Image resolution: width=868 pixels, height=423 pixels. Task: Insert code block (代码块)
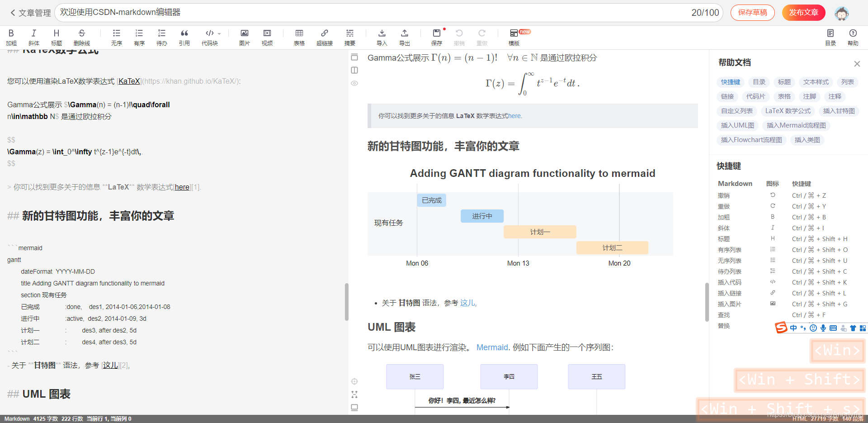(x=210, y=37)
